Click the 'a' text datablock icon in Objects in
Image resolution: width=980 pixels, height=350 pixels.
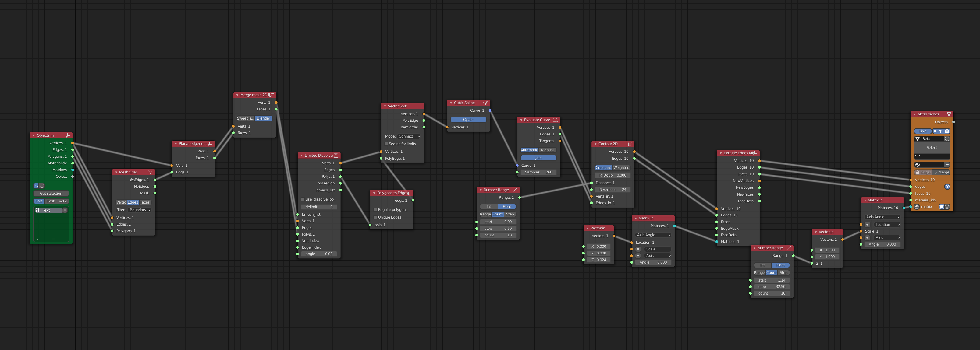(x=37, y=211)
